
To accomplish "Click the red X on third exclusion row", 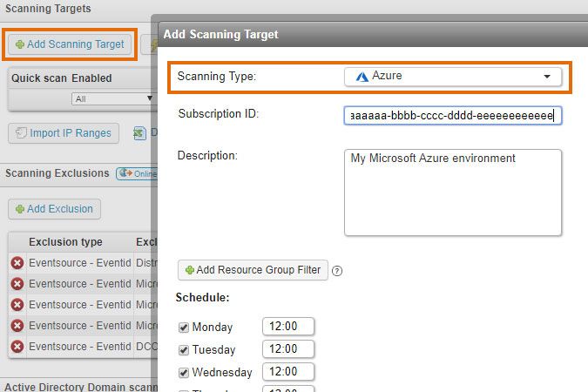I will (x=17, y=305).
